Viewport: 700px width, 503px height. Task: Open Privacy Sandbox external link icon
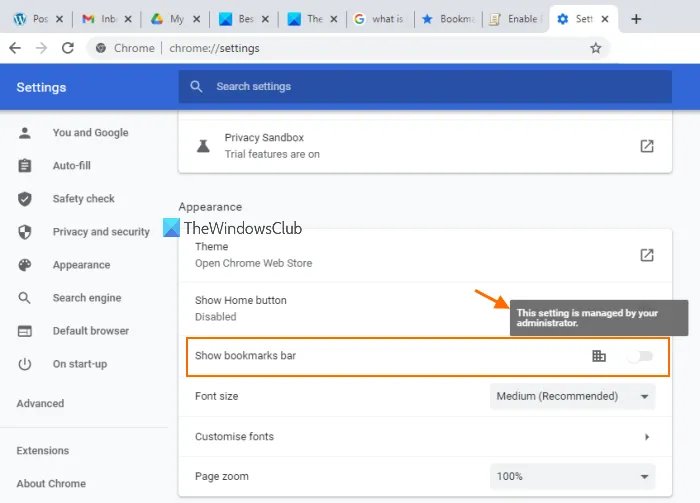coord(647,146)
